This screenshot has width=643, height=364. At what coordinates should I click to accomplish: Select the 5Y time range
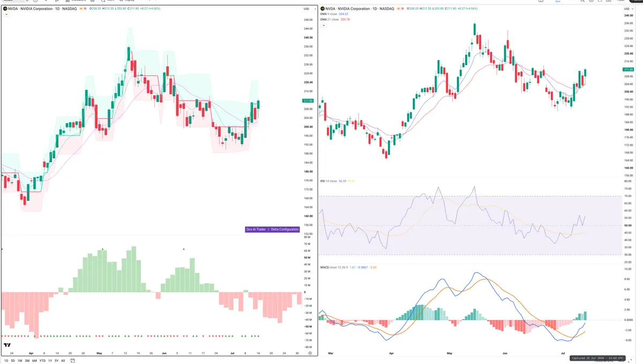click(x=56, y=361)
